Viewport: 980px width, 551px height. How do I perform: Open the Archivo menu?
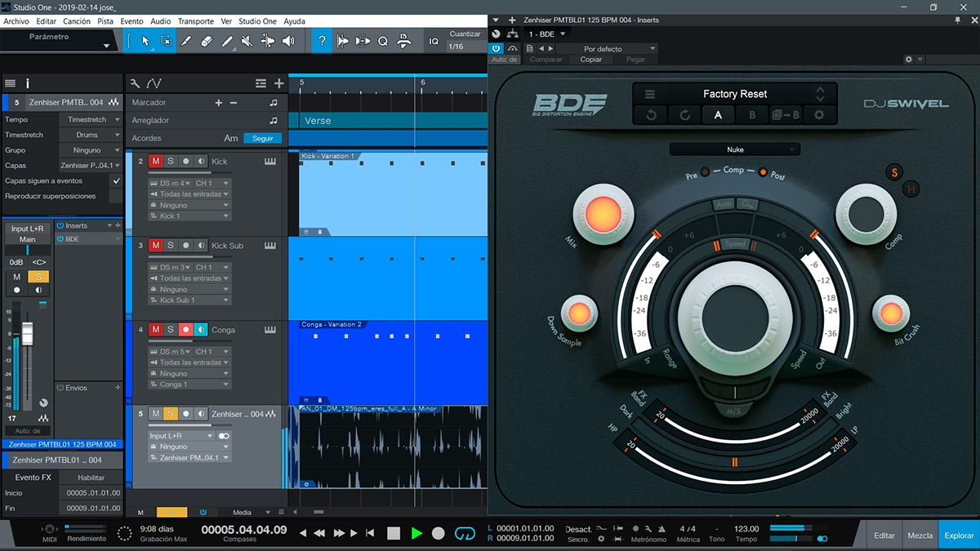click(x=16, y=21)
